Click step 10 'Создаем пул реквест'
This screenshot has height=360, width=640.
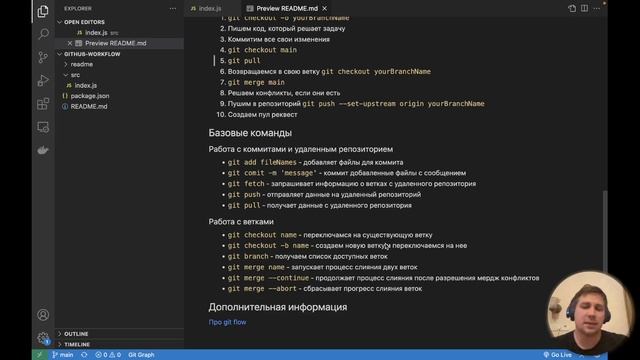pyautogui.click(x=262, y=115)
